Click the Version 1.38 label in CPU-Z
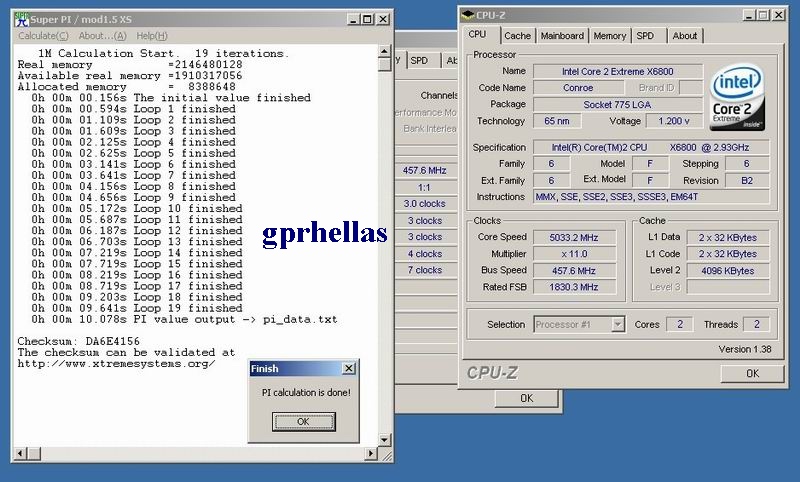The height and width of the screenshot is (482, 800). tap(745, 349)
